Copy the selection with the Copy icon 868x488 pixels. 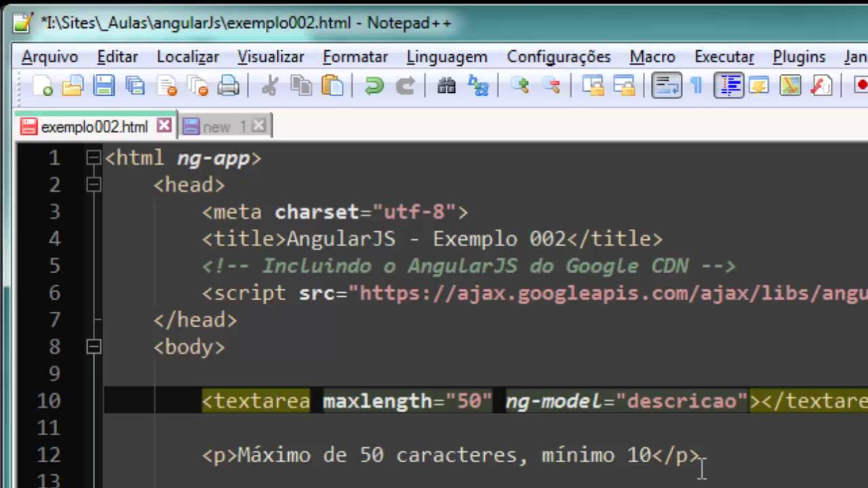[x=301, y=86]
